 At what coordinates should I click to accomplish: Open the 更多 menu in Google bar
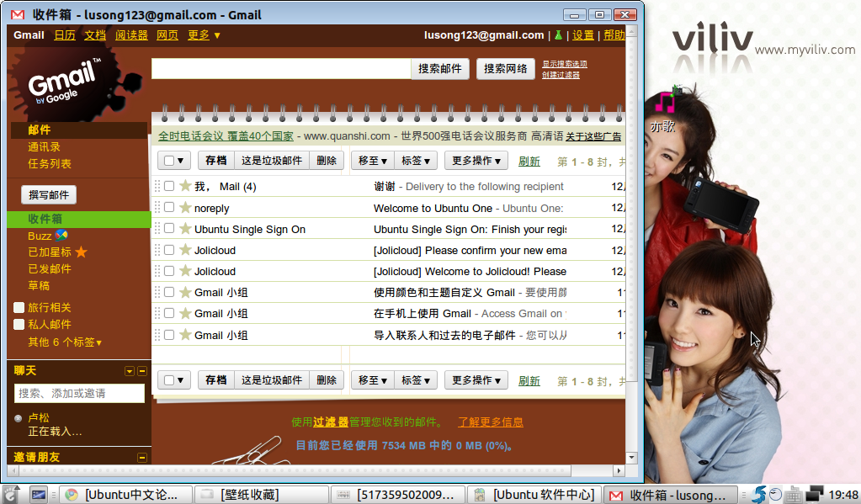pyautogui.click(x=204, y=35)
